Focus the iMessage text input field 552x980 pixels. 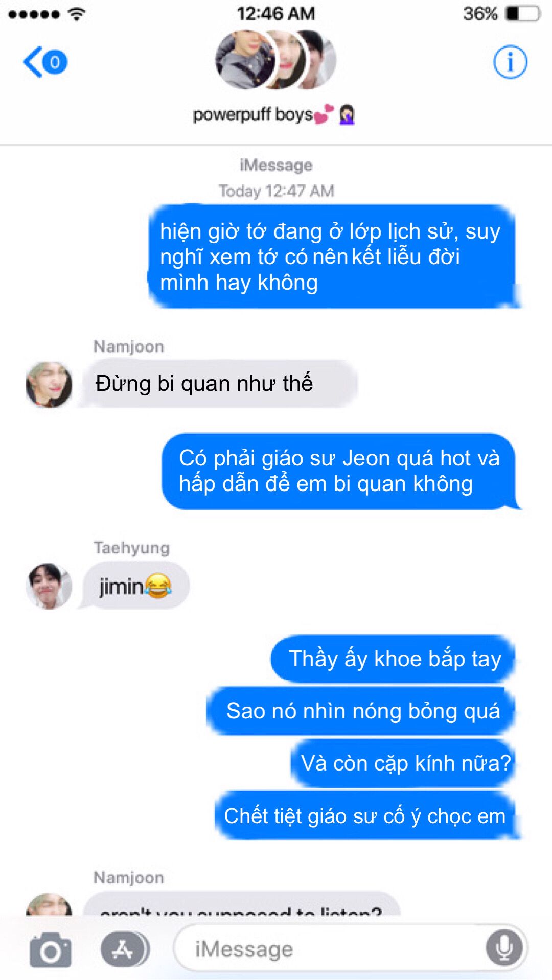coord(351,948)
